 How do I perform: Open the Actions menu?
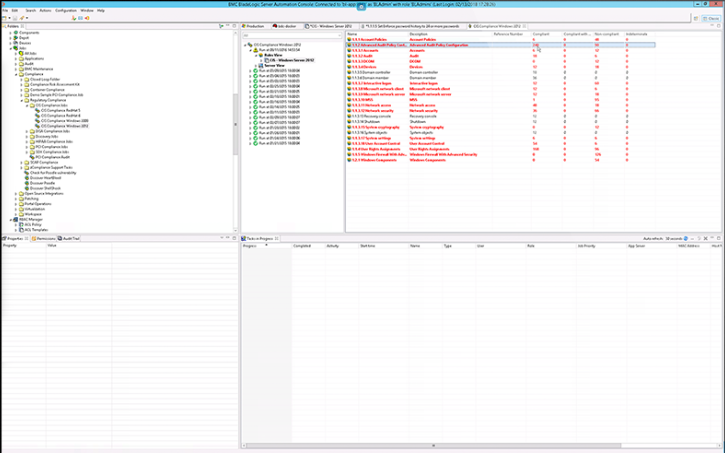coord(45,10)
